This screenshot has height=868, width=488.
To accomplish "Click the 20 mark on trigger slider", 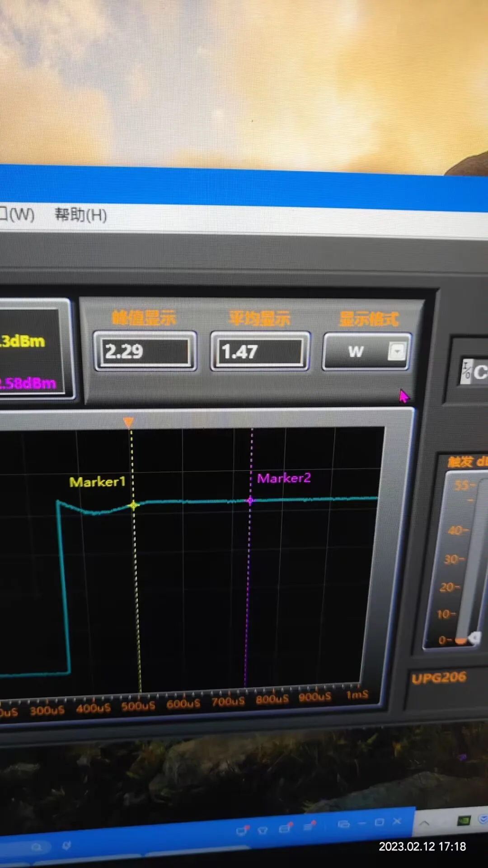I will (x=450, y=587).
